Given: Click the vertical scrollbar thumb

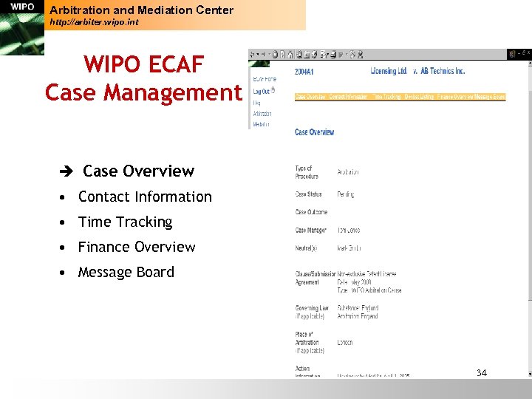Looking at the screenshot, I should click(x=530, y=195).
